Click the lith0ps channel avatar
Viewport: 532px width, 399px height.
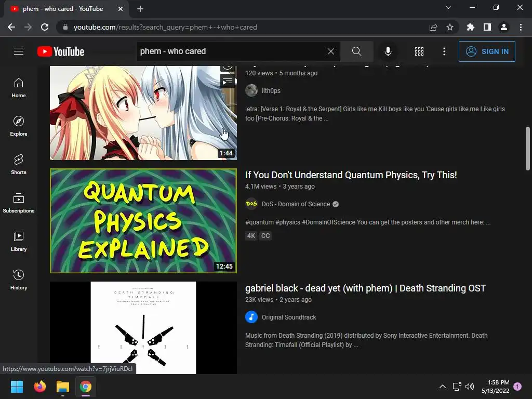tap(251, 90)
